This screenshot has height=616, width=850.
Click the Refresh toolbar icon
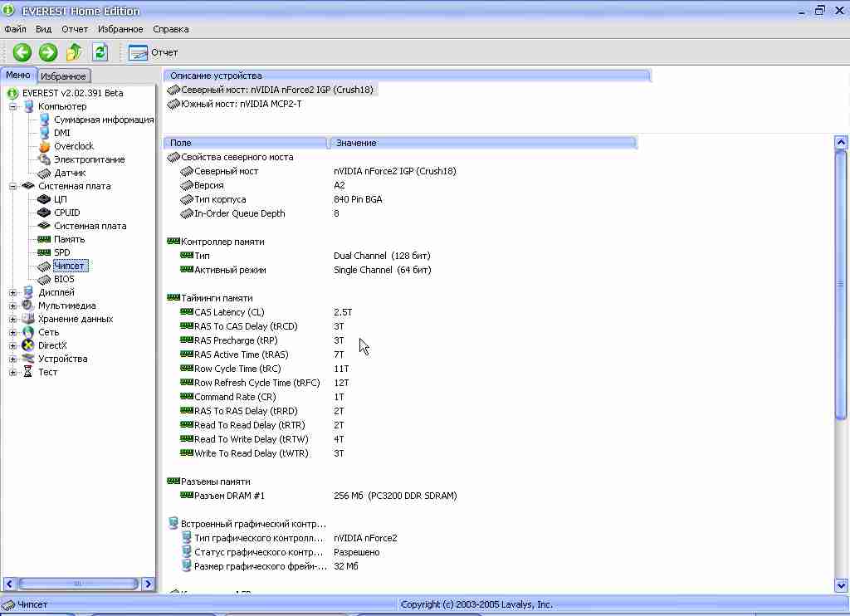(x=100, y=52)
